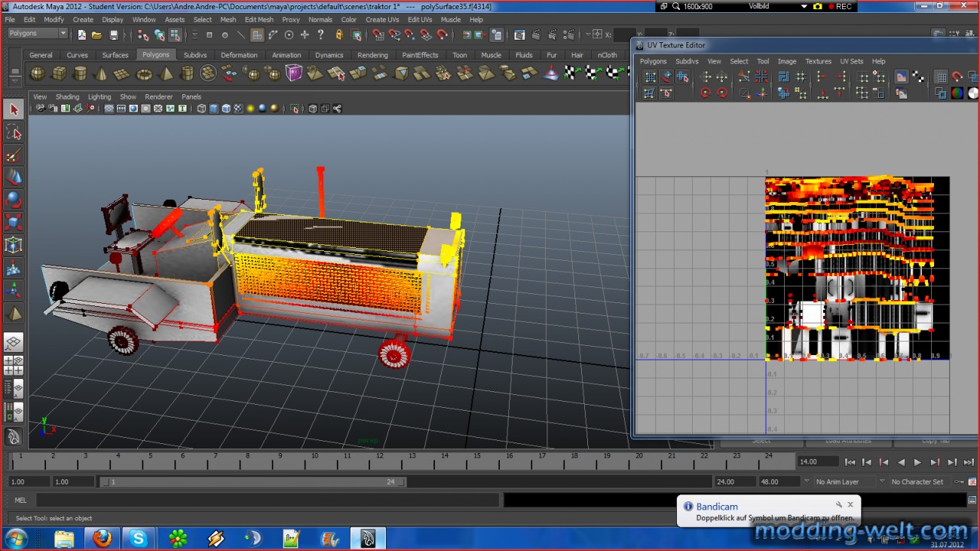Save scene with floppy disk icon
980x551 pixels.
114,35
